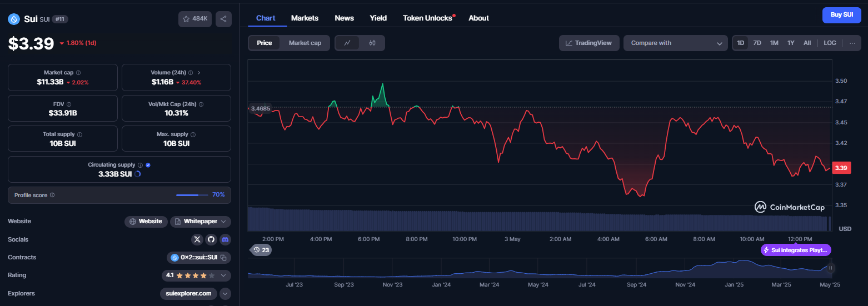Image resolution: width=868 pixels, height=306 pixels.
Task: Open the TradingView chart button
Action: click(x=589, y=43)
